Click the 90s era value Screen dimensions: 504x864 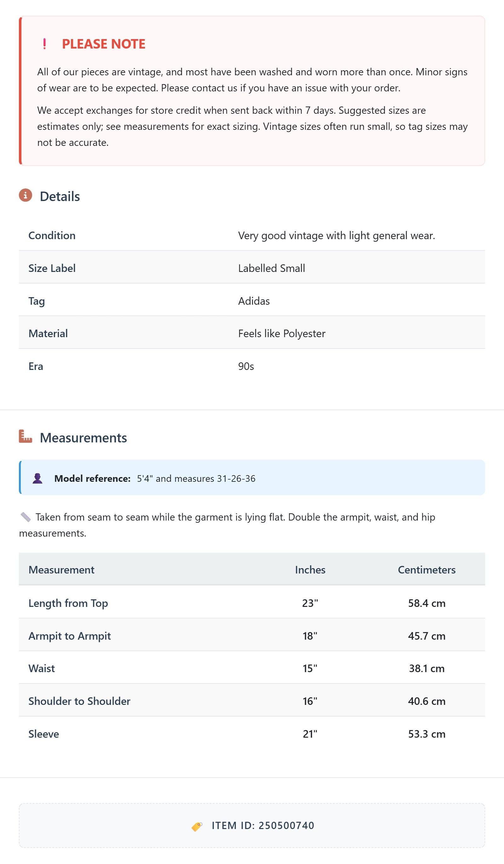click(x=246, y=366)
